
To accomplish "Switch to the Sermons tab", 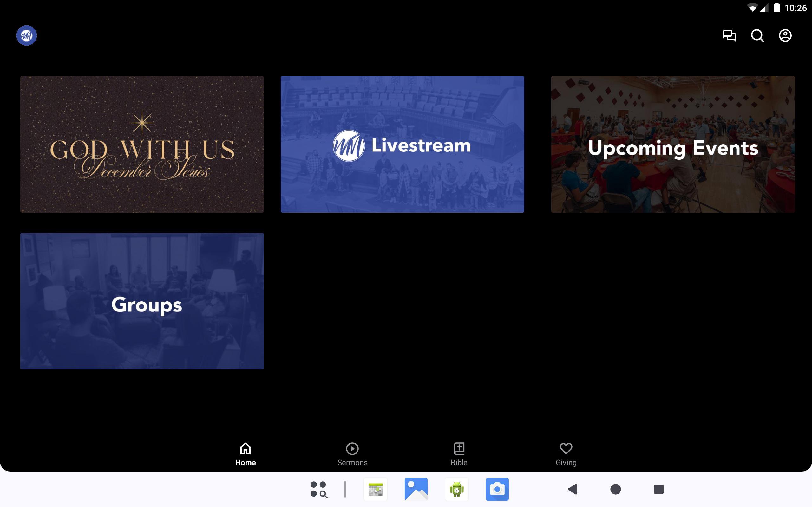I will point(352,454).
